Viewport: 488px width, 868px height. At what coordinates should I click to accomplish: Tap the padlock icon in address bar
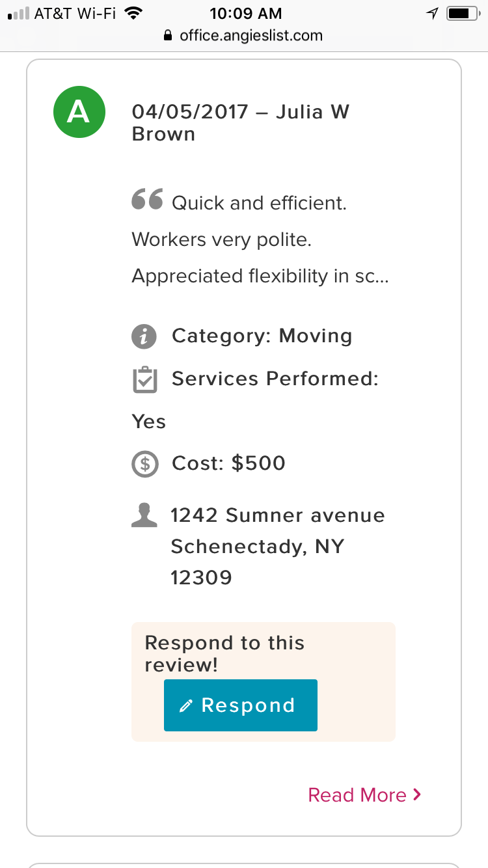[169, 36]
